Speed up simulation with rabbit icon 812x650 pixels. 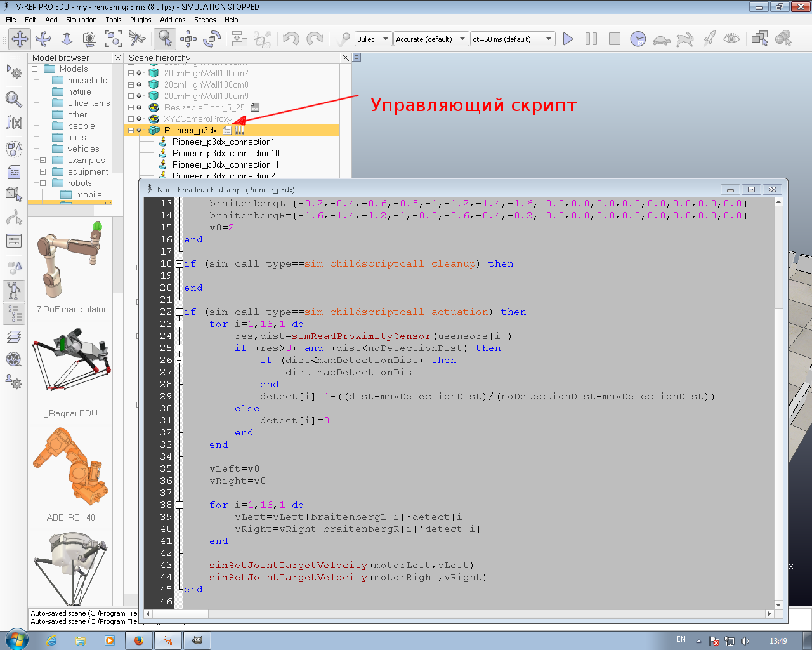pos(685,39)
